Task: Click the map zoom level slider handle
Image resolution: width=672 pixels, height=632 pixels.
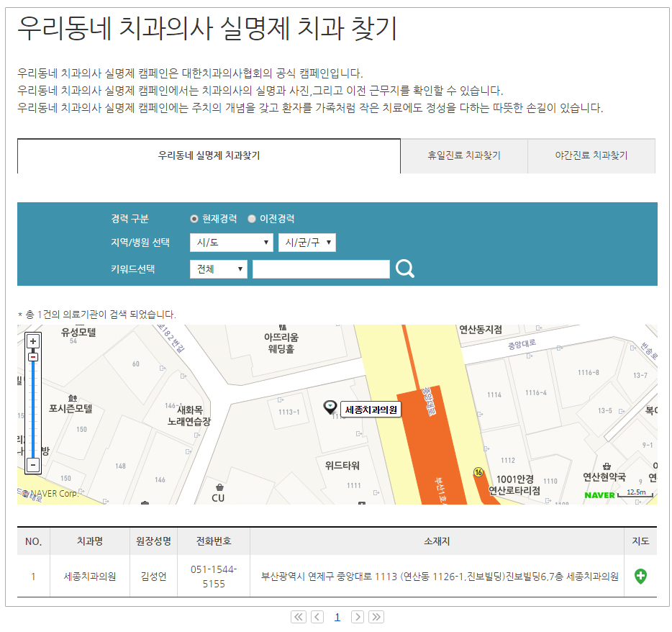Action: coord(33,356)
